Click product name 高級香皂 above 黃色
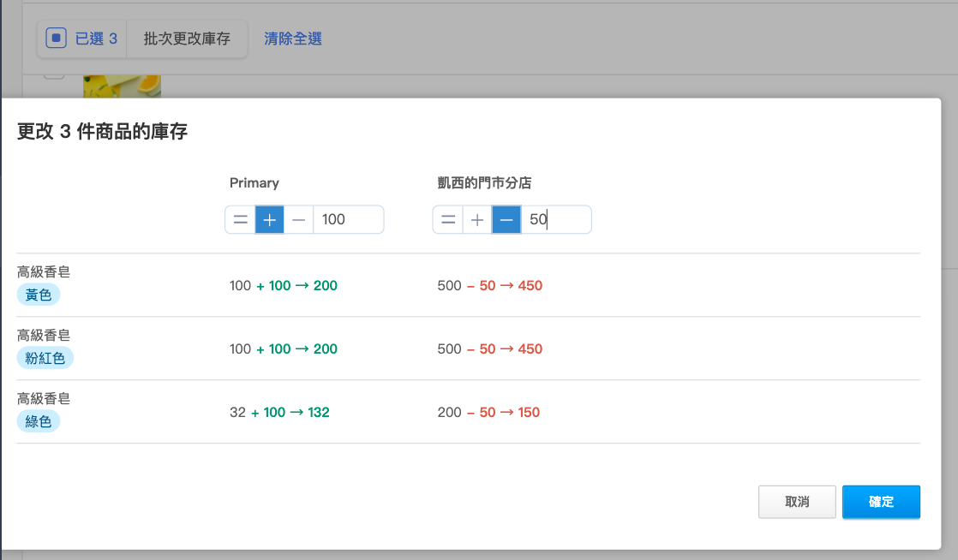The width and height of the screenshot is (958, 560). tap(44, 271)
